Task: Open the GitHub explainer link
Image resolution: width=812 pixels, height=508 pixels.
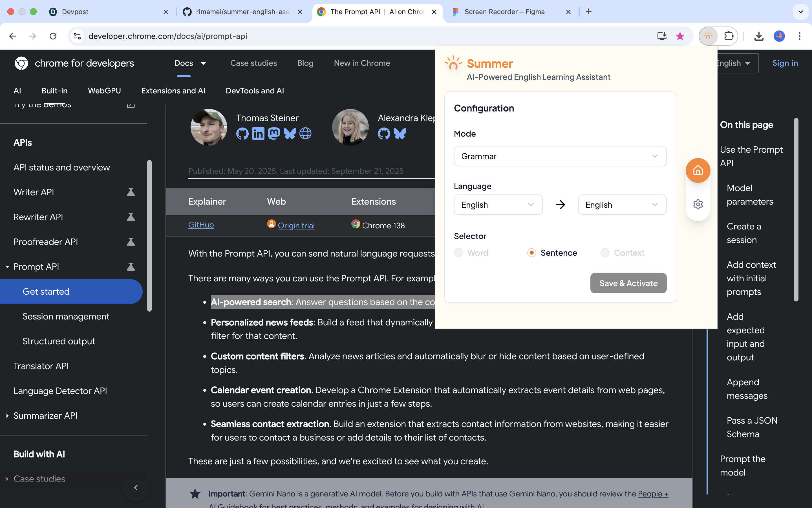Action: pos(201,225)
